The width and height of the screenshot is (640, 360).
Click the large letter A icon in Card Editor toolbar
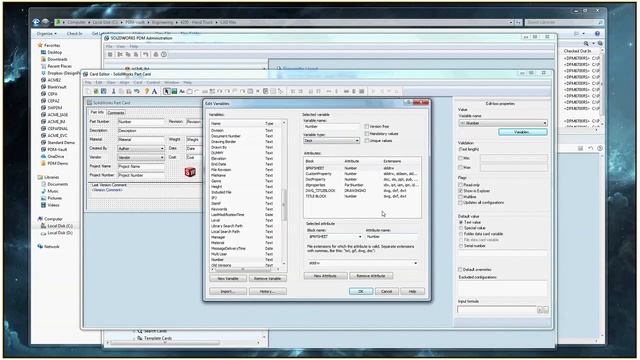[155, 91]
